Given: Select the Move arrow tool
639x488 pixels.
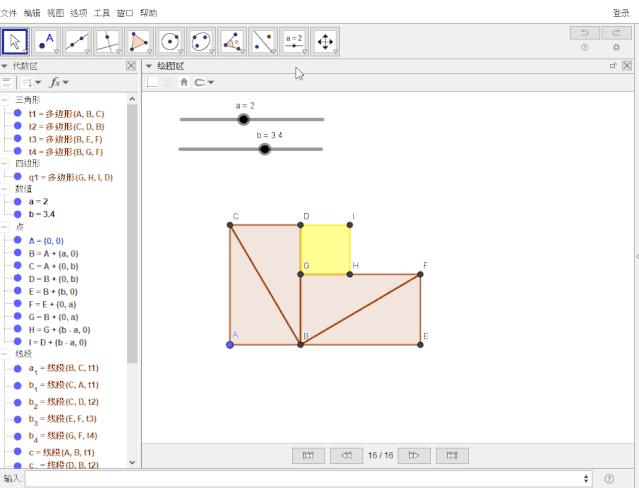Looking at the screenshot, I should tap(15, 42).
